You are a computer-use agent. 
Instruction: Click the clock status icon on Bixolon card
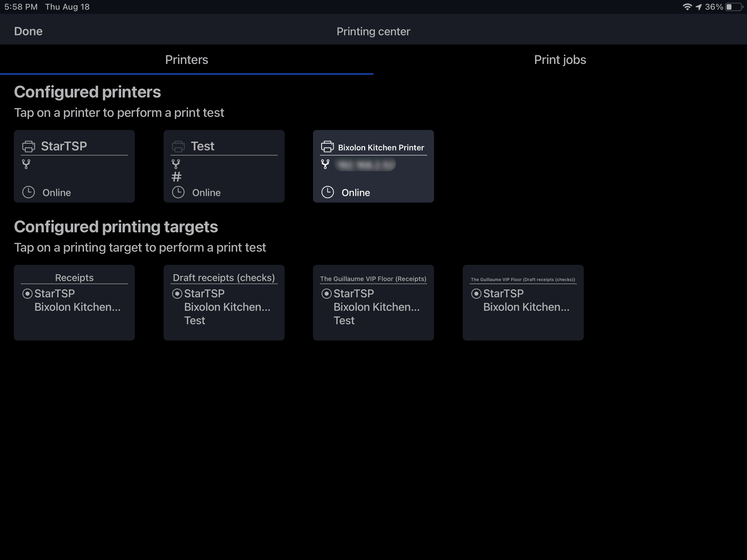328,192
